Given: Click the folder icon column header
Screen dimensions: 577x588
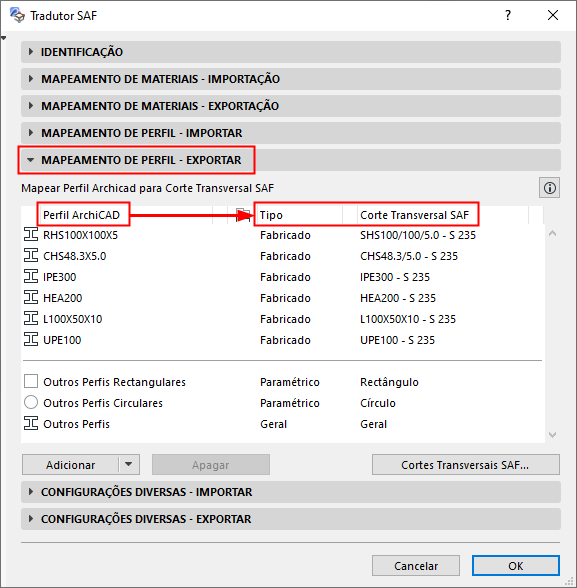Looking at the screenshot, I should 242,215.
